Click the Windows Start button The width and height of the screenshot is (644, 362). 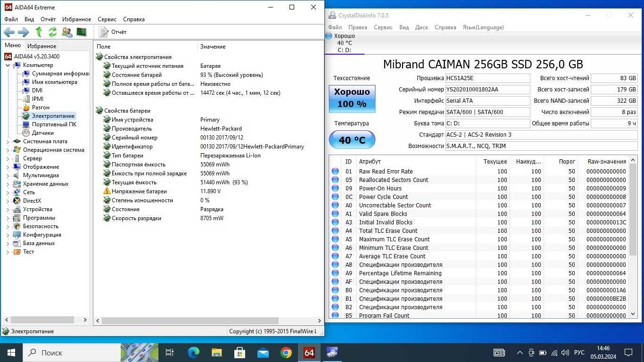pyautogui.click(x=11, y=353)
